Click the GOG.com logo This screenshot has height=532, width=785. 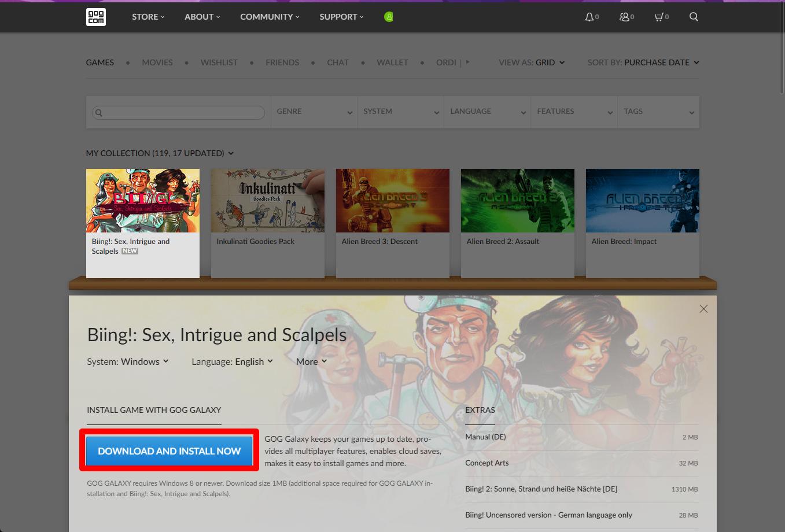pyautogui.click(x=96, y=17)
